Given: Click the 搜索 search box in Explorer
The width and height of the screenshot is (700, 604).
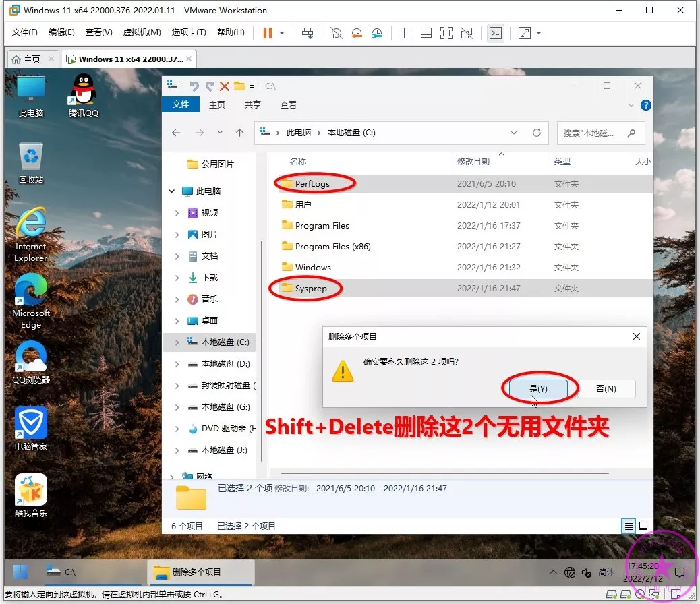Looking at the screenshot, I should pyautogui.click(x=593, y=133).
